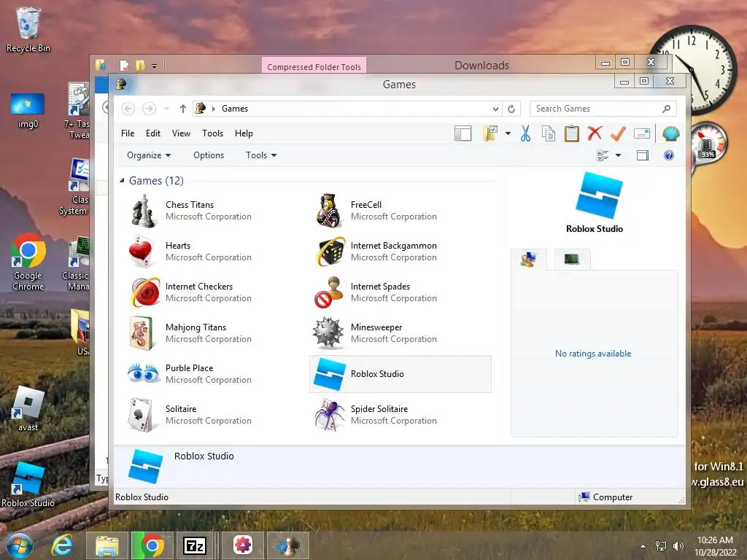Click the Paste clipboard icon
Image resolution: width=747 pixels, height=560 pixels.
(x=572, y=134)
